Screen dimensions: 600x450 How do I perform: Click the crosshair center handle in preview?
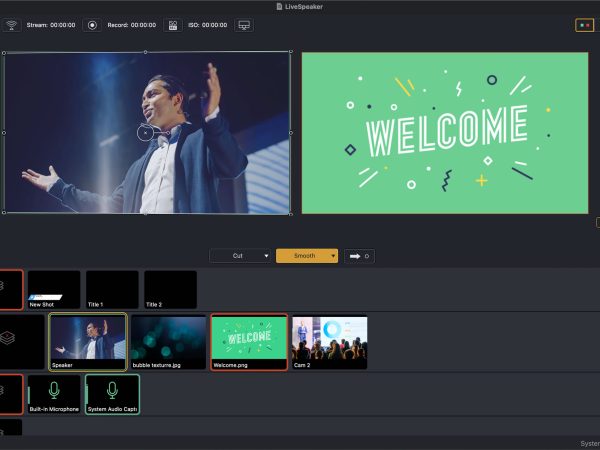click(x=145, y=133)
